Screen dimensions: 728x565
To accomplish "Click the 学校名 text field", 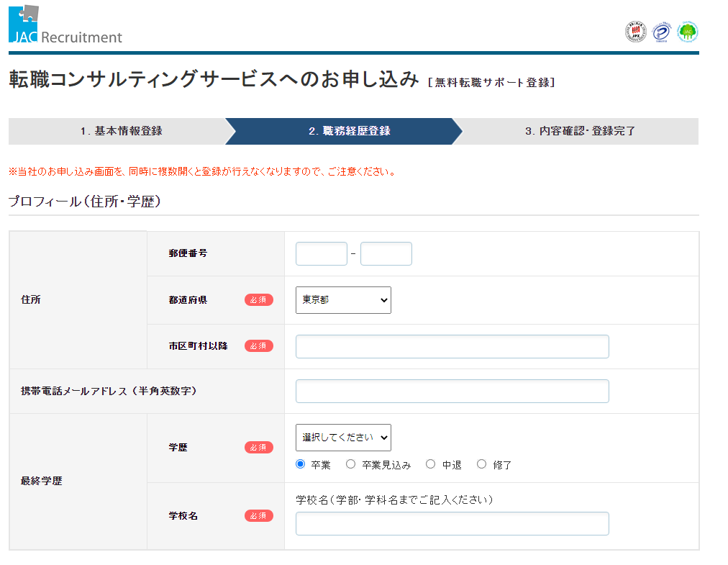I will pos(452,523).
